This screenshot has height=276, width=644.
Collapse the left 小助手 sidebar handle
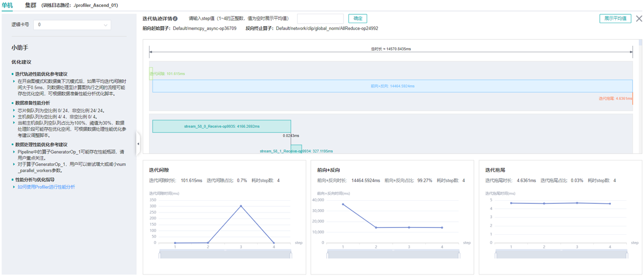pyautogui.click(x=138, y=144)
